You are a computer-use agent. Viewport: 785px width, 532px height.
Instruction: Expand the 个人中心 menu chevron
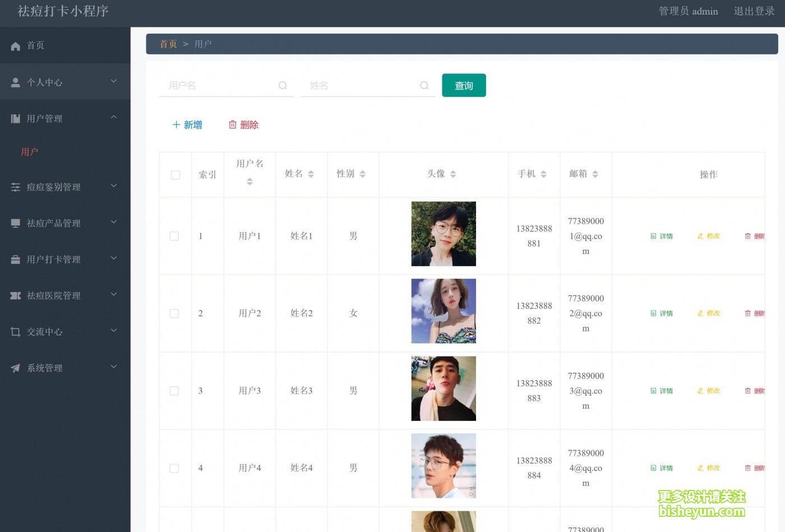point(114,81)
